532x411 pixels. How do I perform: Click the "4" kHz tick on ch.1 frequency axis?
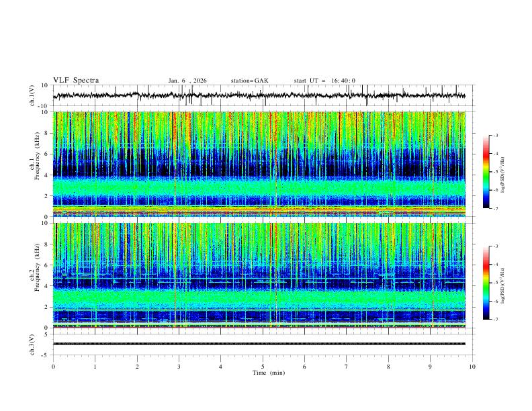[x=46, y=175]
